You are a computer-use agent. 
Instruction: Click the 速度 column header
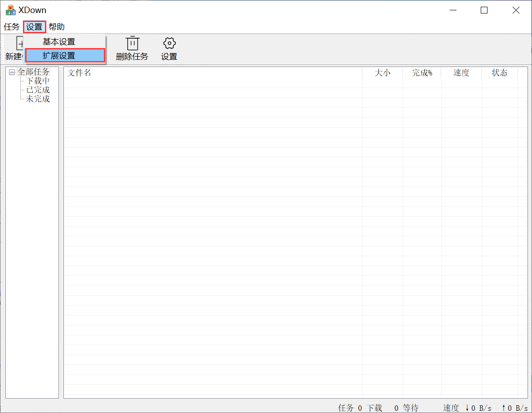(x=461, y=72)
